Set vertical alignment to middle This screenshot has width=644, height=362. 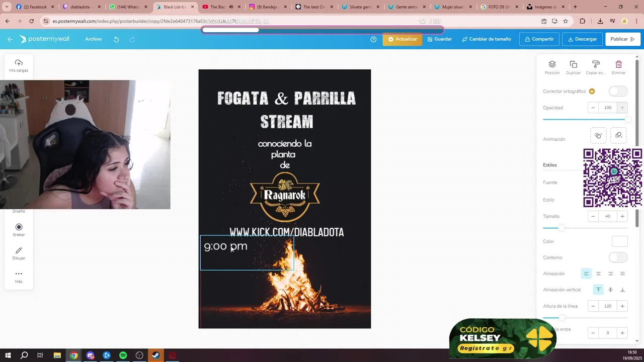tap(610, 290)
